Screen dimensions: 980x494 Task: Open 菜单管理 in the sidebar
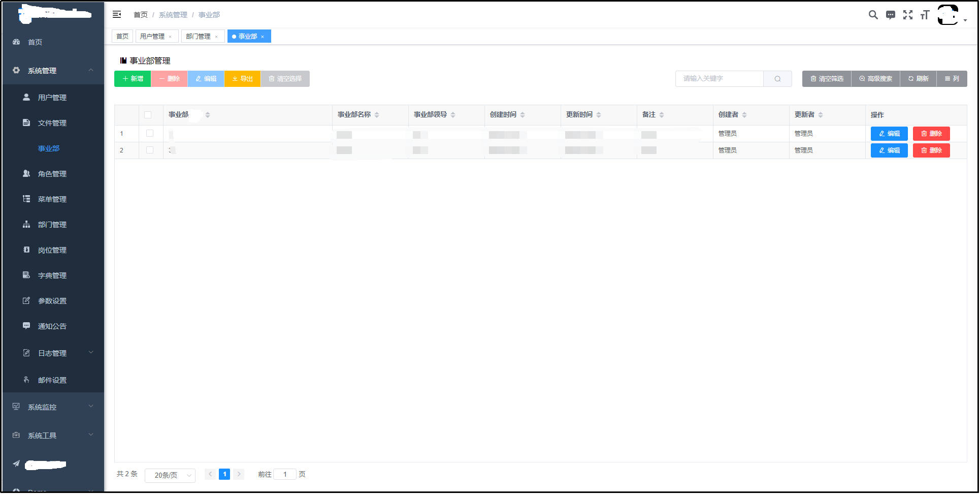click(x=52, y=199)
